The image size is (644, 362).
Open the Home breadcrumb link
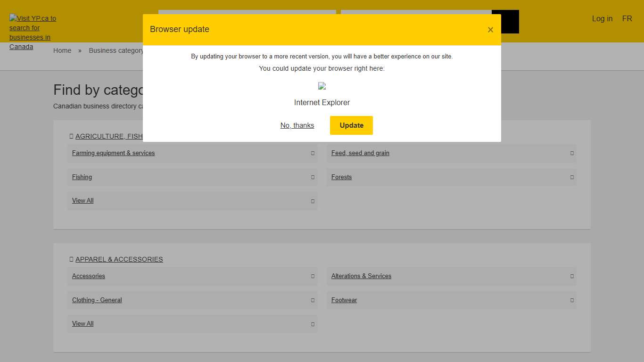pos(62,50)
